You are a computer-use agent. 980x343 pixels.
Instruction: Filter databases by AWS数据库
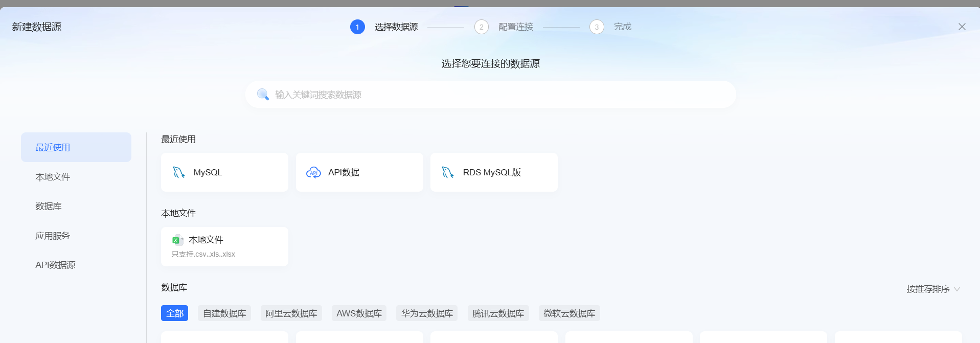(359, 313)
